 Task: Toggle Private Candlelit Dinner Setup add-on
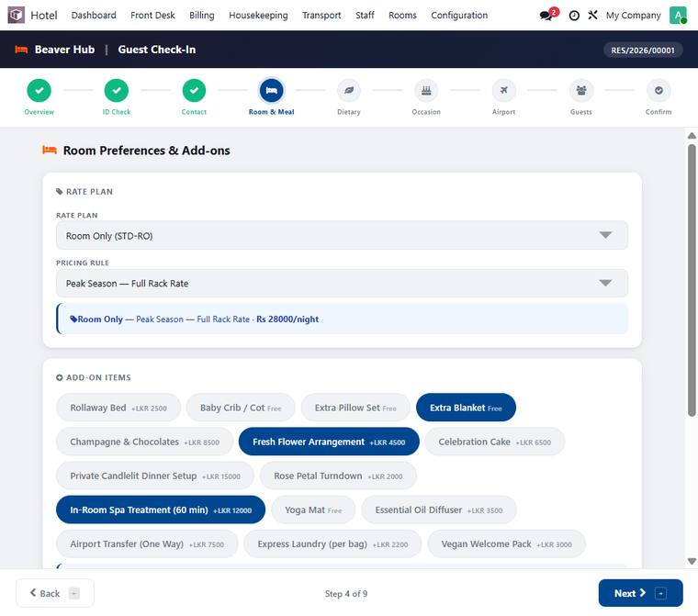(x=155, y=476)
